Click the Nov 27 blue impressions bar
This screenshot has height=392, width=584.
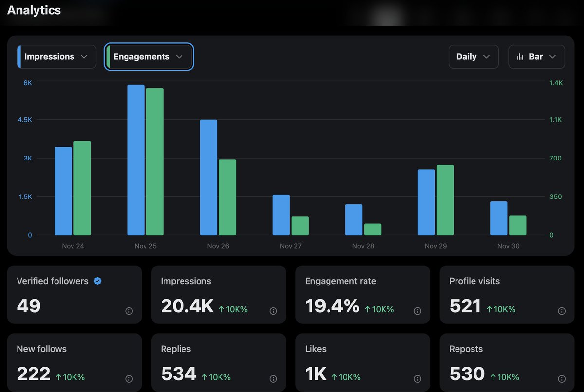click(281, 215)
